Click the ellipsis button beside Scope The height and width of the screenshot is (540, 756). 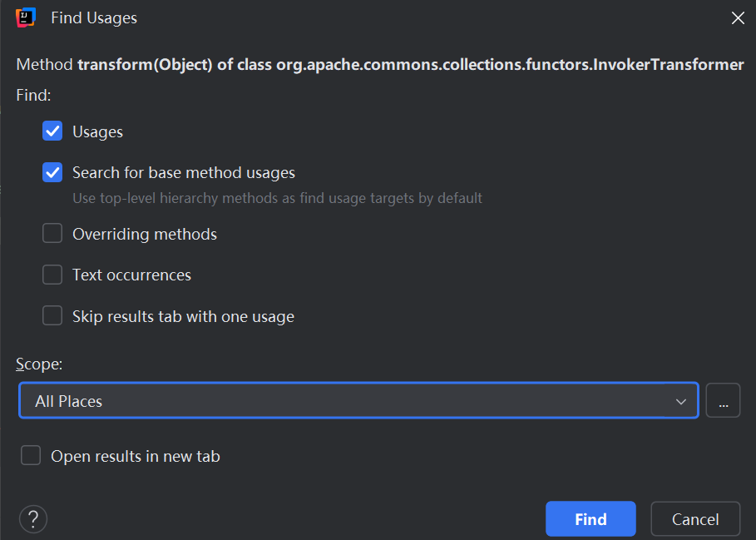723,400
